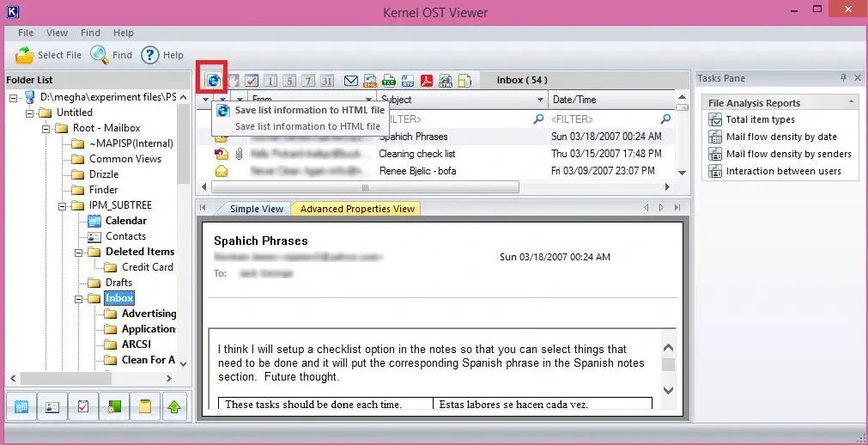Click search icon in Date/Time filter
The width and height of the screenshot is (868, 445).
click(666, 119)
